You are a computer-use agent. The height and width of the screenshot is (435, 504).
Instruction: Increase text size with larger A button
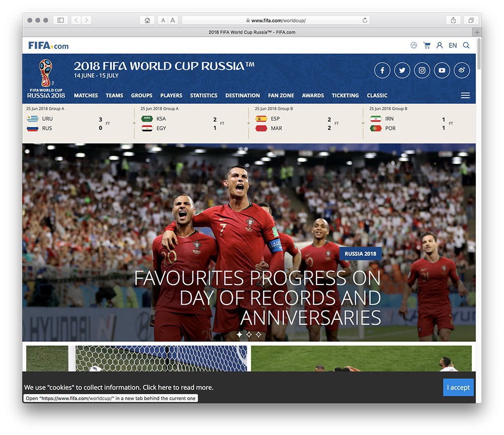(x=173, y=20)
